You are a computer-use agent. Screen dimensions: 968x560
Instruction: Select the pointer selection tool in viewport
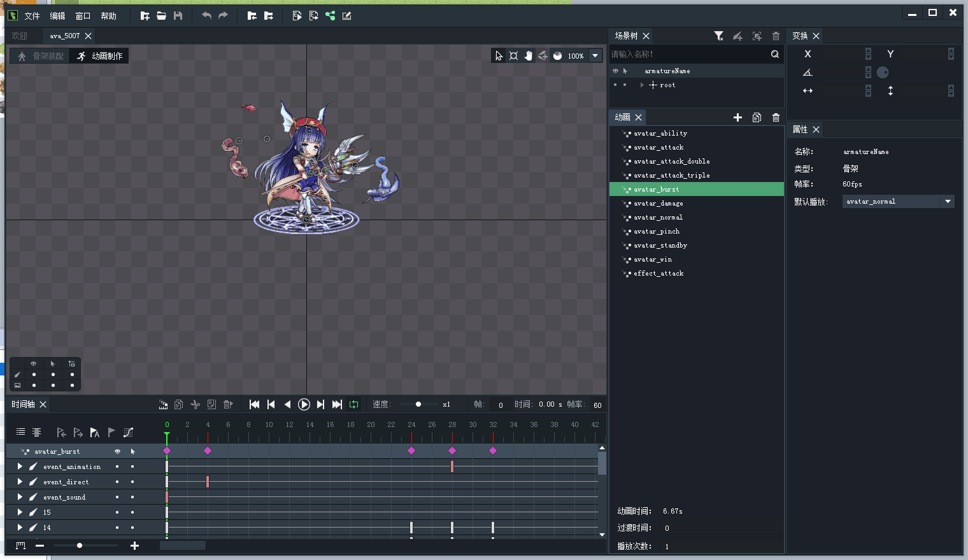pyautogui.click(x=499, y=56)
